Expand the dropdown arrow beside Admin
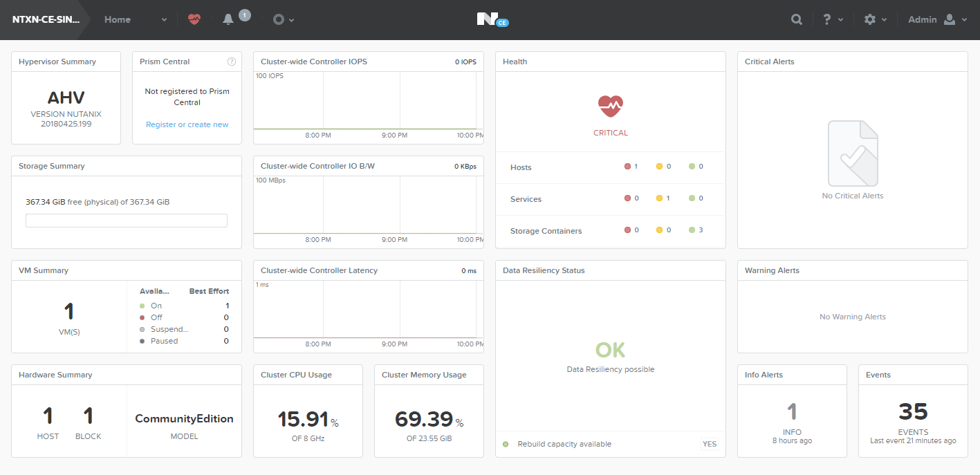The image size is (980, 475). [964, 20]
